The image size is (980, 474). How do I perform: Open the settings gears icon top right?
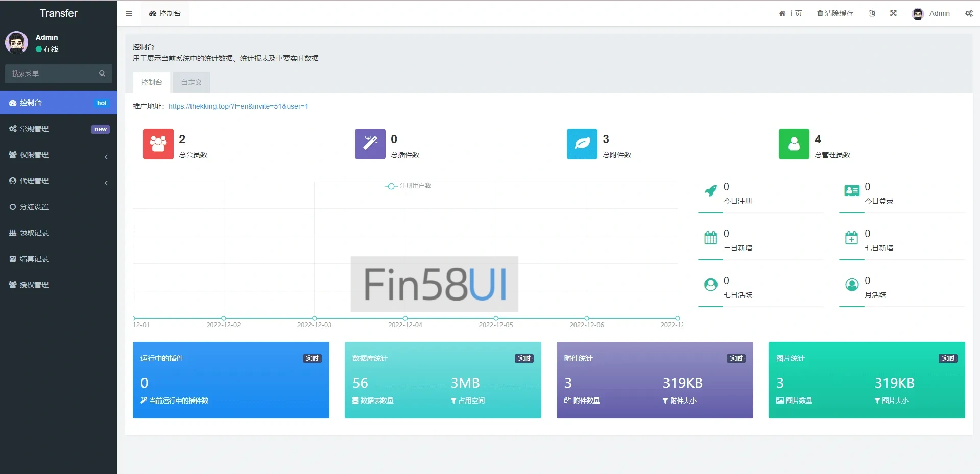click(x=968, y=13)
